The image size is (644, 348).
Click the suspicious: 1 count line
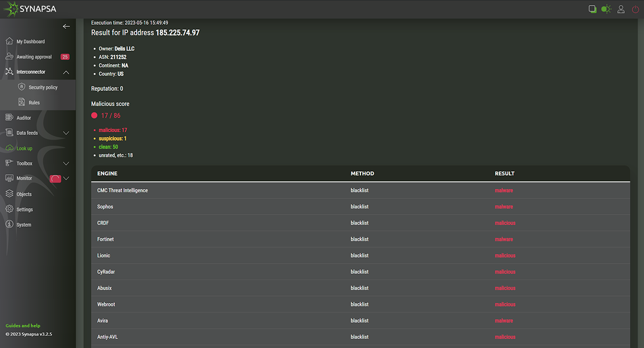point(113,138)
